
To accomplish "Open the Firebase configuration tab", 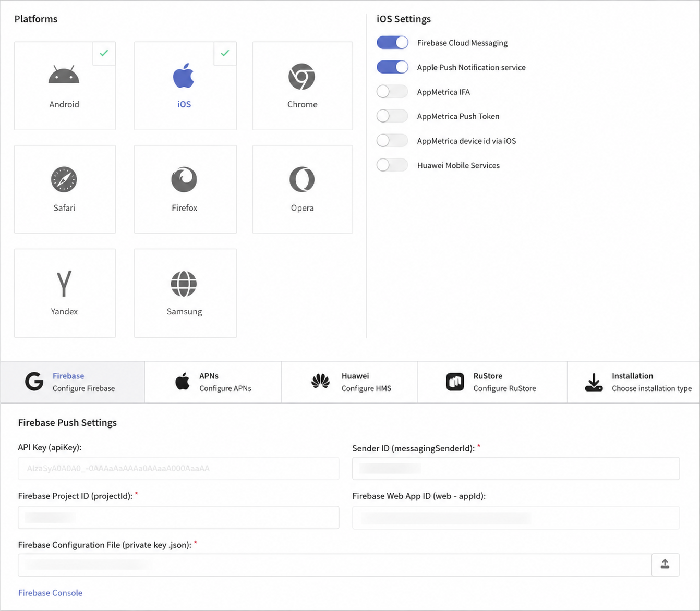I will coord(73,382).
